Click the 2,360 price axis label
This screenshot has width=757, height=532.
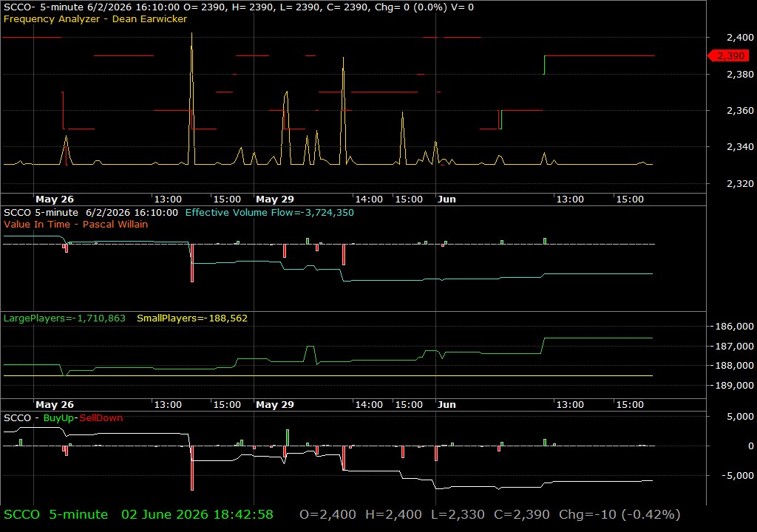[739, 111]
